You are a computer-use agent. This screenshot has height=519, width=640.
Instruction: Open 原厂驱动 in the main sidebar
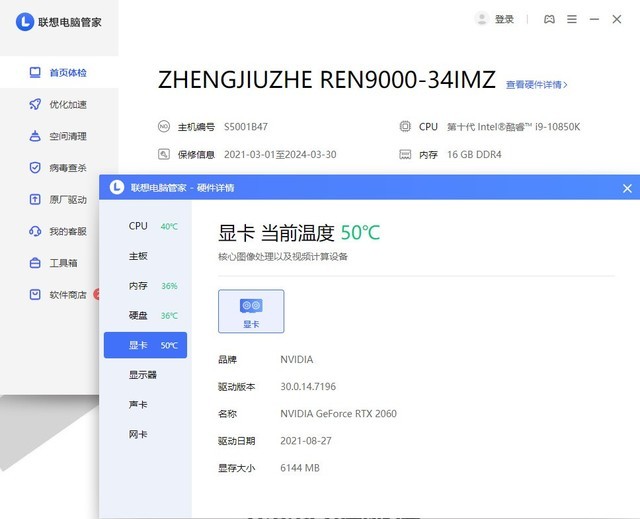[50, 200]
